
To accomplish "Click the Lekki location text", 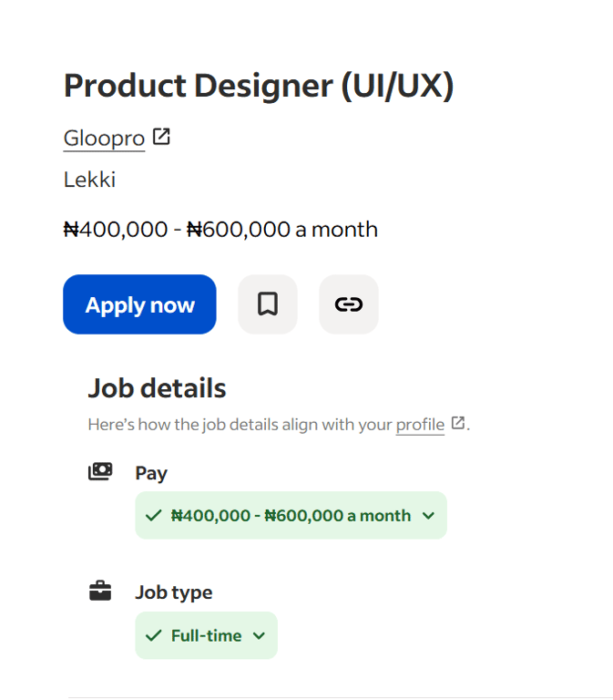I will [x=89, y=180].
